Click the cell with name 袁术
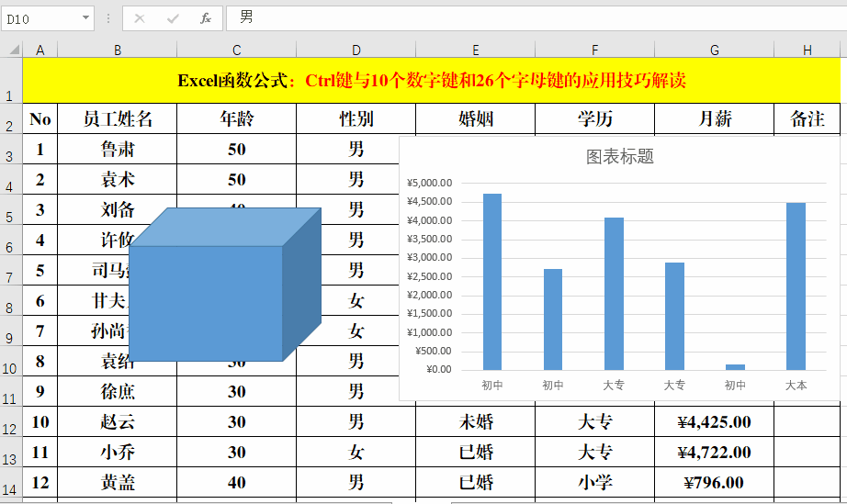 (x=118, y=179)
